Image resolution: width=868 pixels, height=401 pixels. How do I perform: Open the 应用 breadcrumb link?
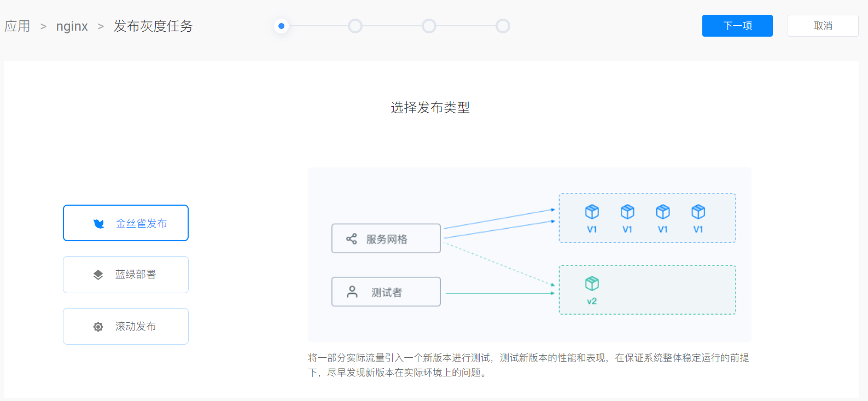coord(18,26)
